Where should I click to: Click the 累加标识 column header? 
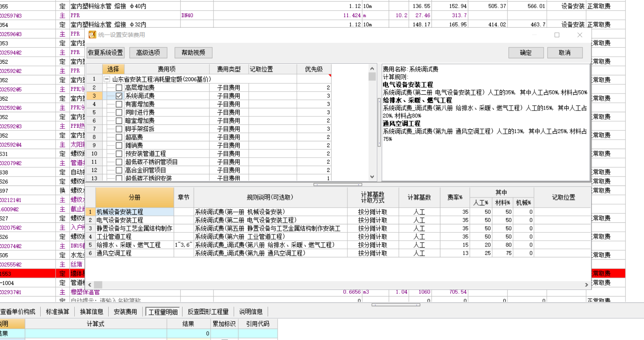coord(224,324)
